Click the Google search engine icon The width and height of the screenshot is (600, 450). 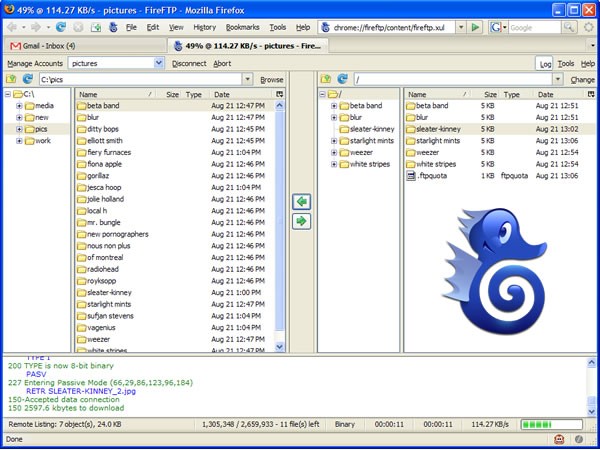(x=496, y=28)
